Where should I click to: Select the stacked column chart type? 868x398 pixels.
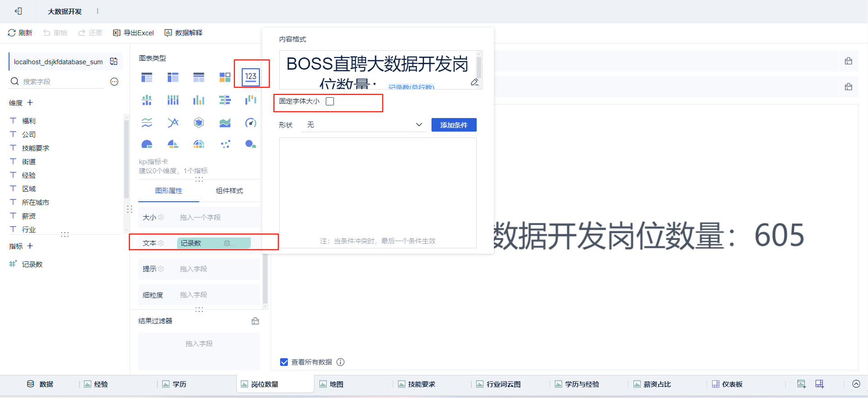(173, 100)
